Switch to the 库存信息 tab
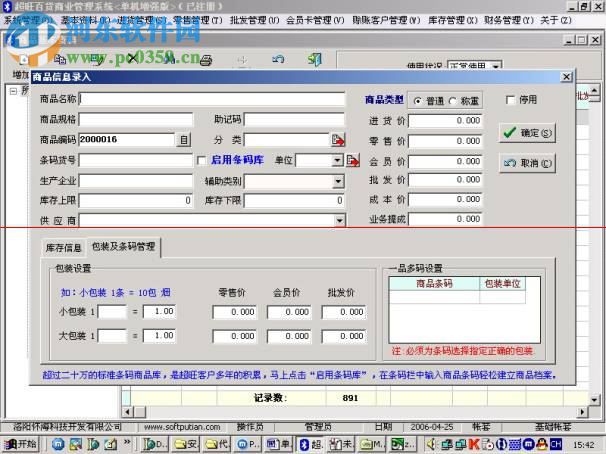This screenshot has width=606, height=454. click(x=64, y=248)
